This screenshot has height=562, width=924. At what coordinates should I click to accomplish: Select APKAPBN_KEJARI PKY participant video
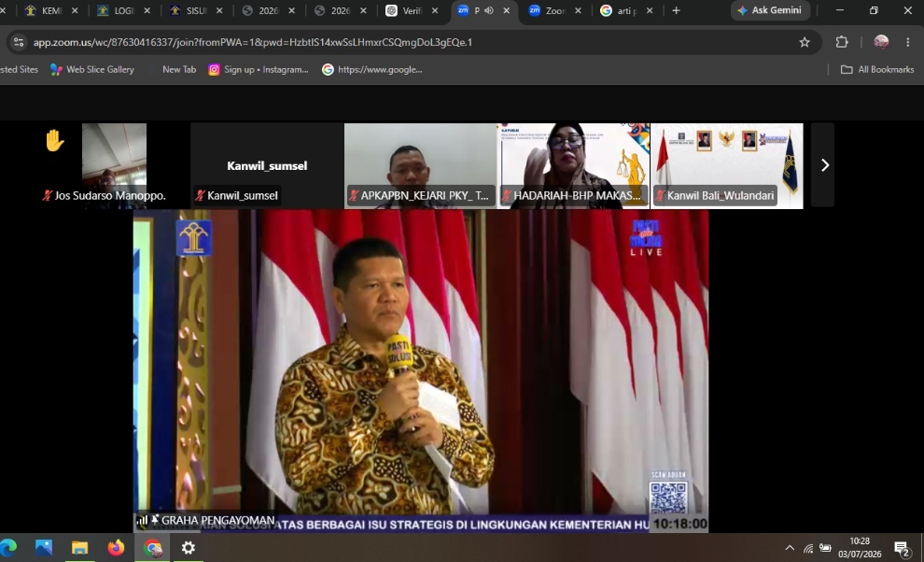[x=420, y=166]
